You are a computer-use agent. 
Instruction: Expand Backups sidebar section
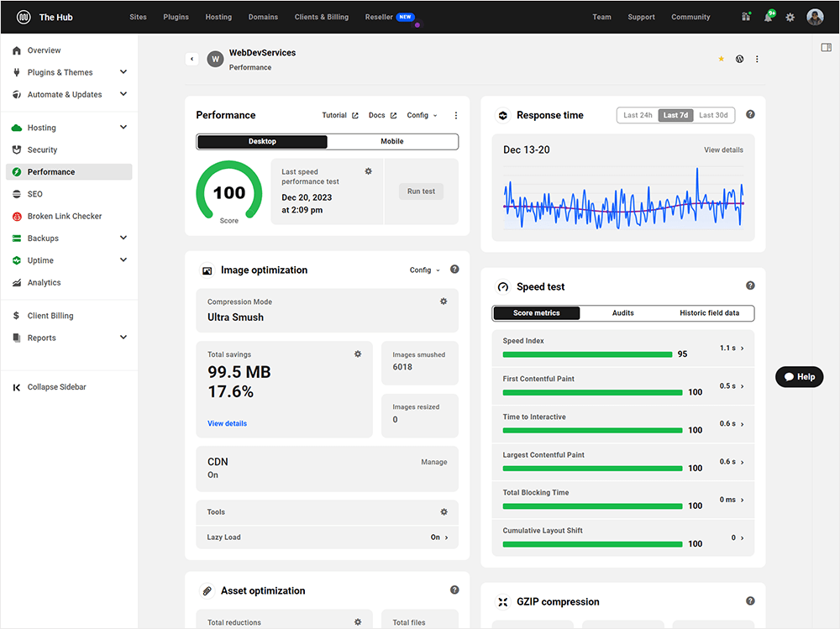click(123, 238)
